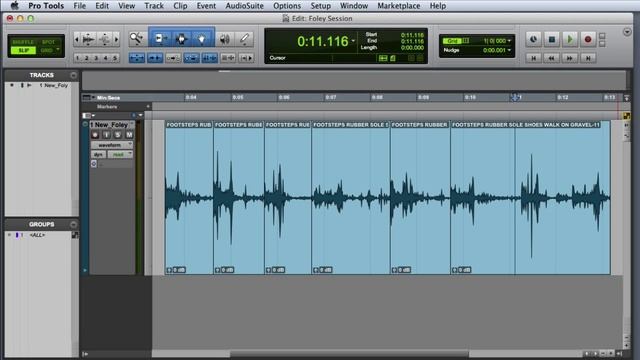The height and width of the screenshot is (360, 640).
Task: Open the Track menu
Action: click(154, 6)
